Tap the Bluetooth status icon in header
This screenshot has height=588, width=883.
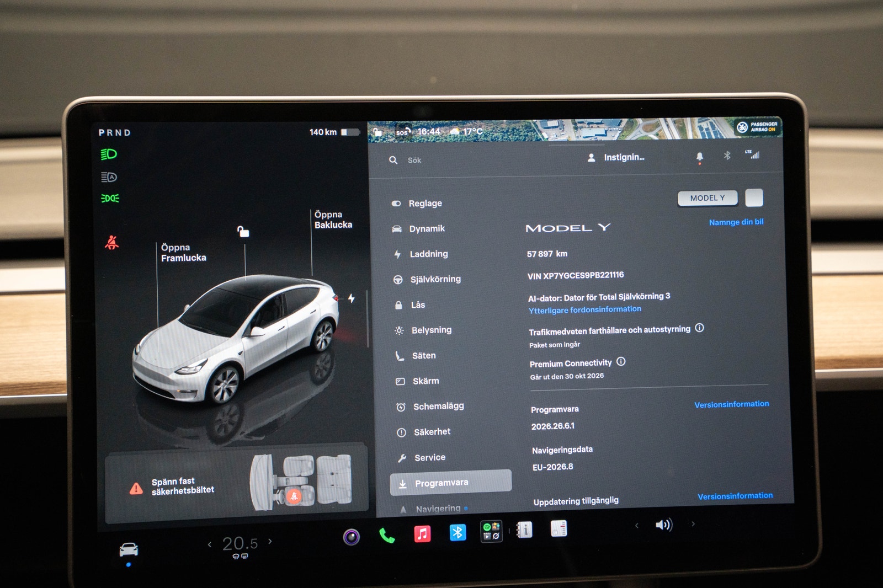(727, 156)
